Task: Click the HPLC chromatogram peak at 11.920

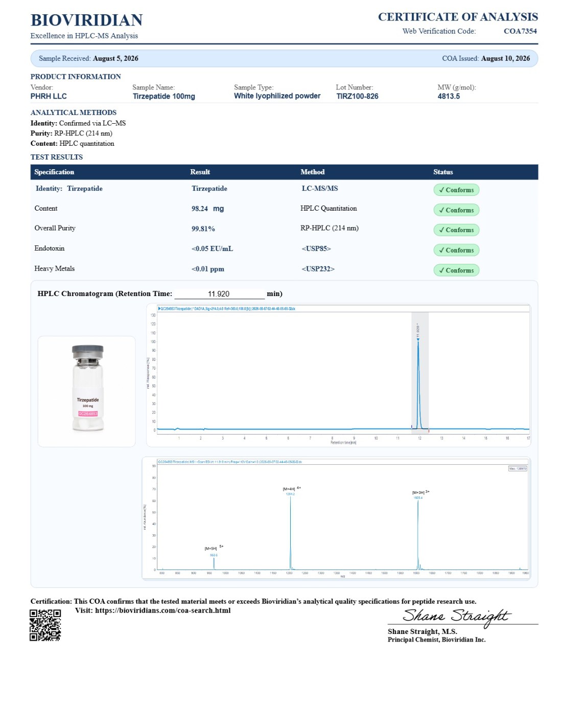Action: pyautogui.click(x=418, y=383)
